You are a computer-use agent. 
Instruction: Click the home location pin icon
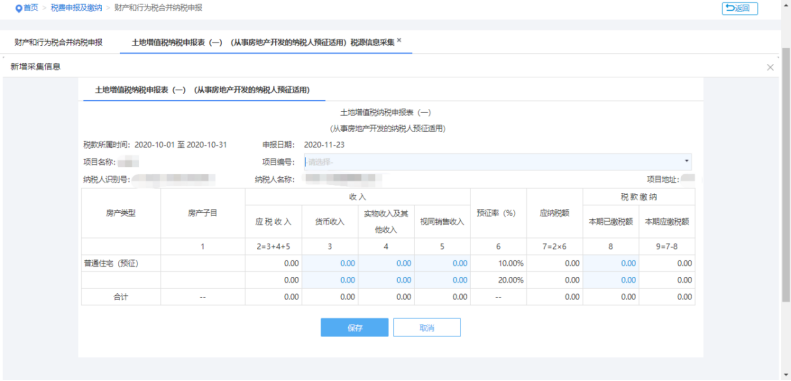(19, 9)
